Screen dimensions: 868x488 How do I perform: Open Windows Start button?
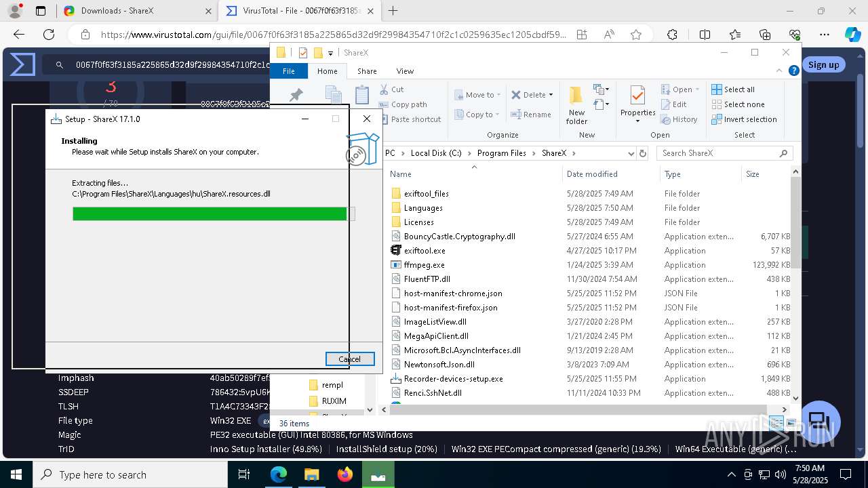point(16,474)
